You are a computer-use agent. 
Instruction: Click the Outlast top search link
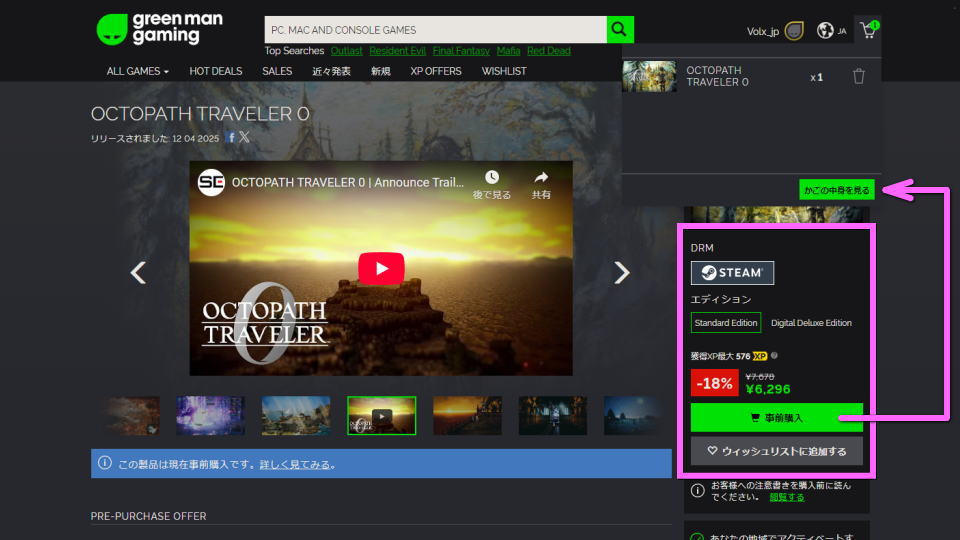347,51
